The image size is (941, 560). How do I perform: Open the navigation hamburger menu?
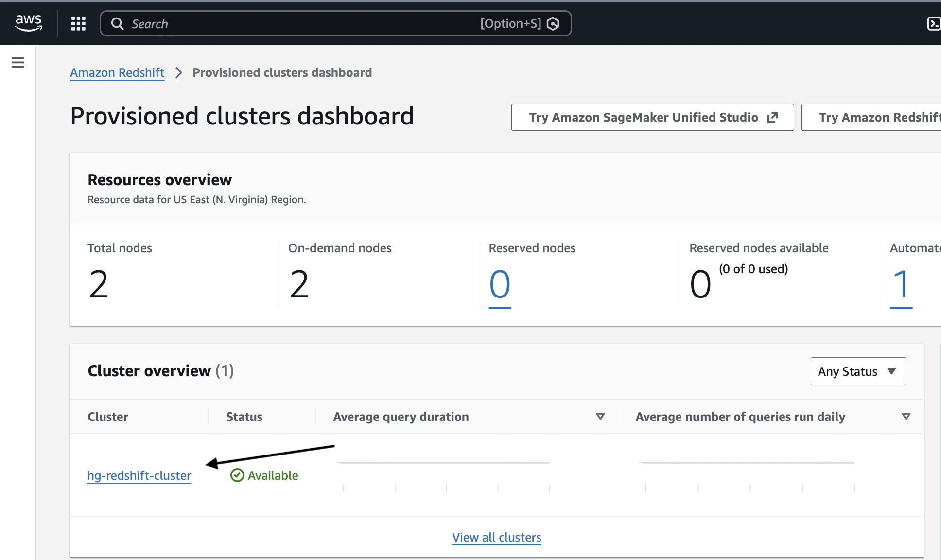pyautogui.click(x=17, y=62)
